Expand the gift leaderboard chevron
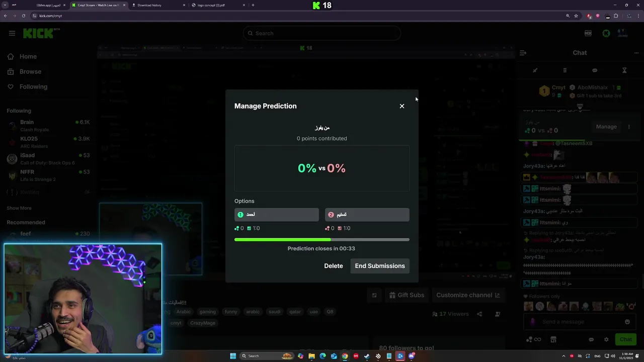The height and width of the screenshot is (362, 644). 580,107
